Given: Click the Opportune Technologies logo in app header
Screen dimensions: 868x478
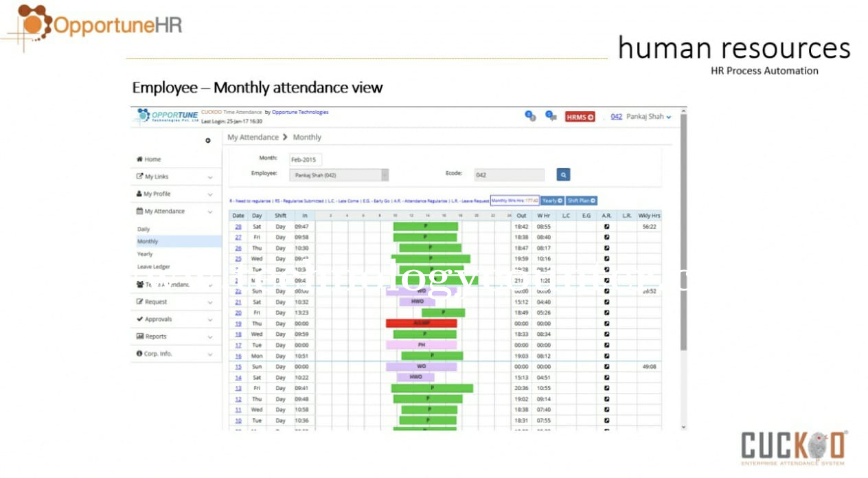Looking at the screenshot, I should [168, 115].
